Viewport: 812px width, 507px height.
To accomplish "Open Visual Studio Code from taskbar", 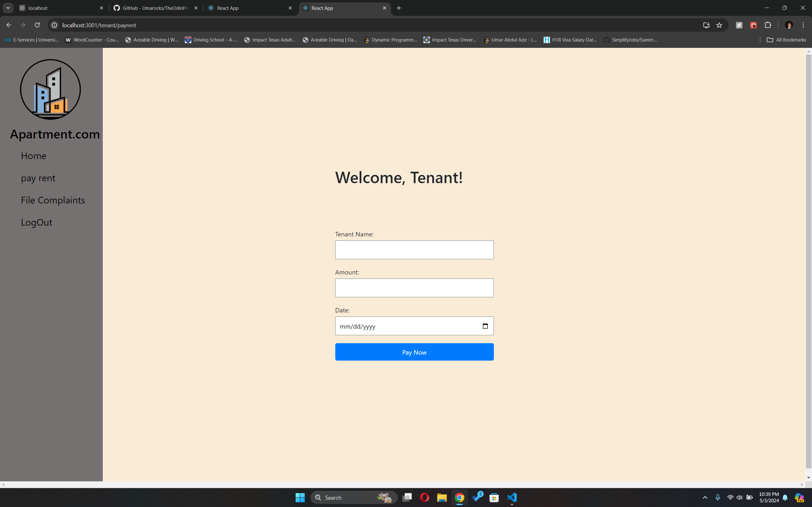I will pyautogui.click(x=512, y=497).
